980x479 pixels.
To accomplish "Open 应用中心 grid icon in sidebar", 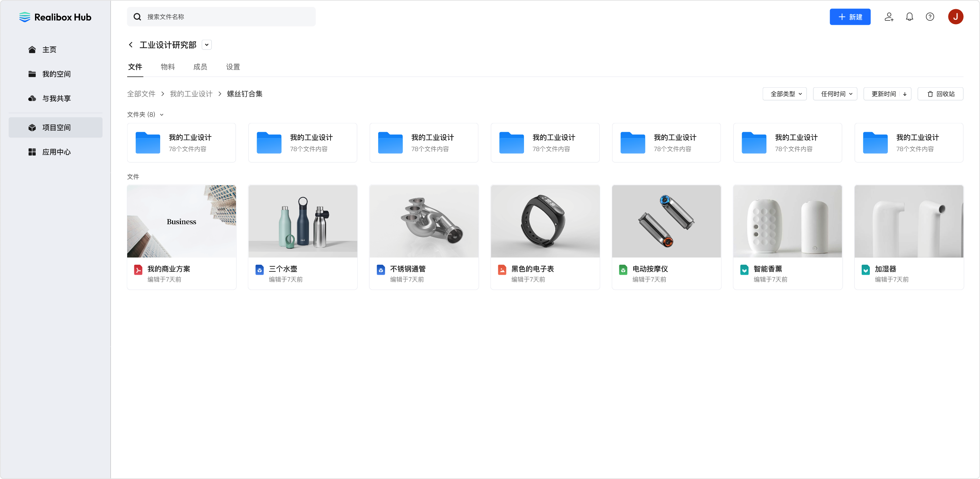I will pyautogui.click(x=32, y=152).
